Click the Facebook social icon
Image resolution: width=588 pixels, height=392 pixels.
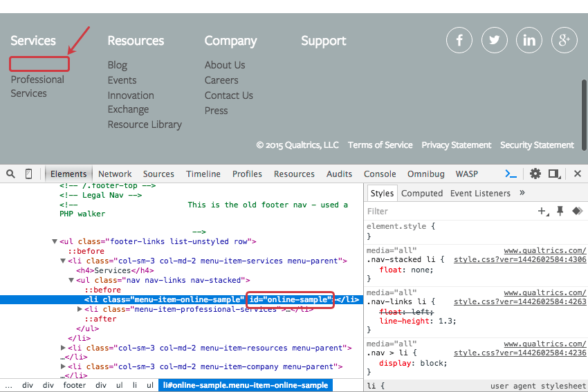pos(459,40)
